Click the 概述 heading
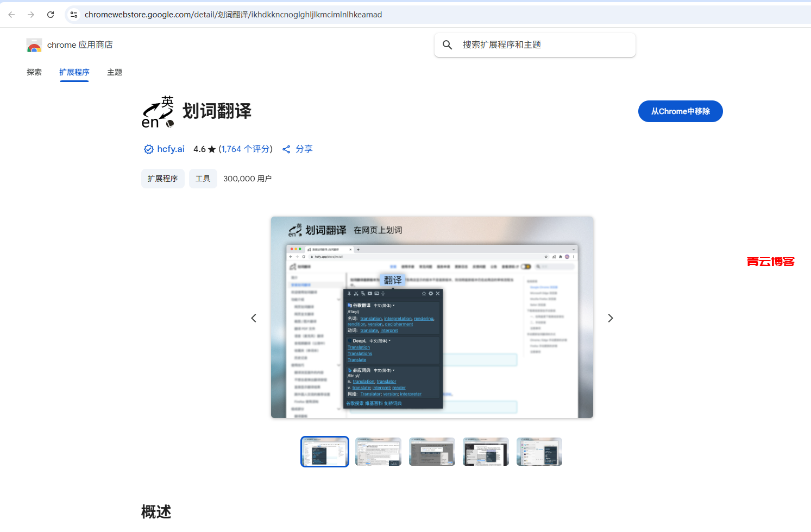Image resolution: width=811 pixels, height=532 pixels. (156, 512)
